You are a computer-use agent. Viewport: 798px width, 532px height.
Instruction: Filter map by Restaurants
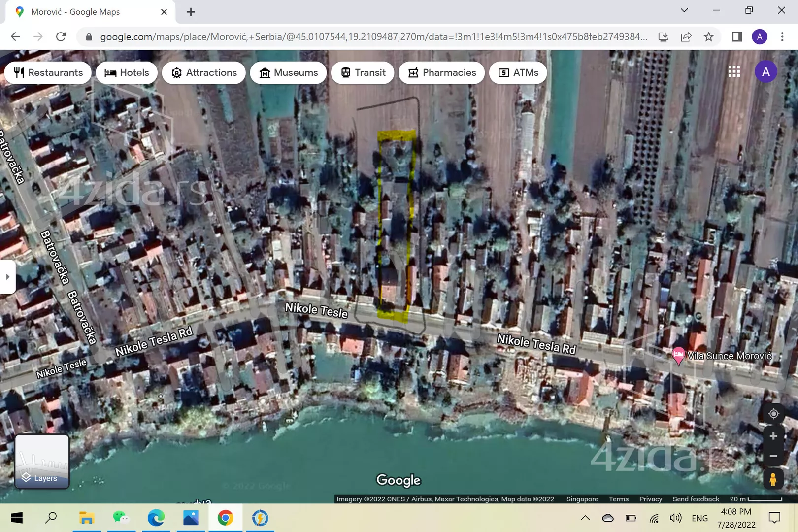coord(48,73)
